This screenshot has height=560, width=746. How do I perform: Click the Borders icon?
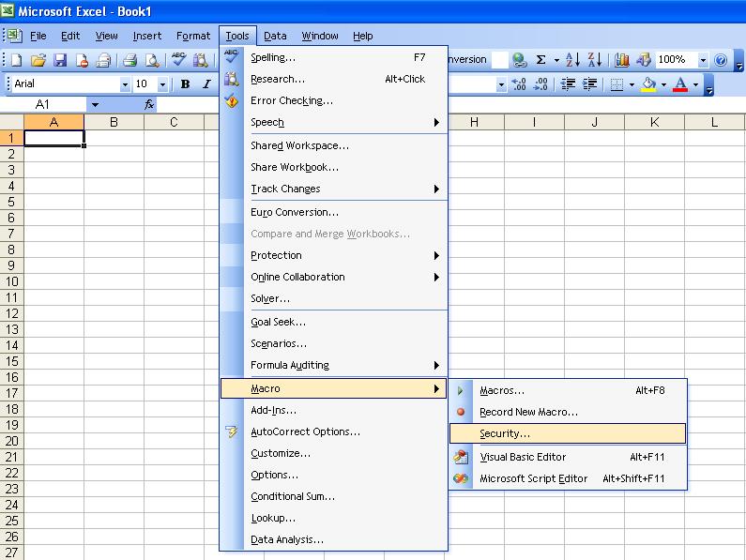point(617,84)
